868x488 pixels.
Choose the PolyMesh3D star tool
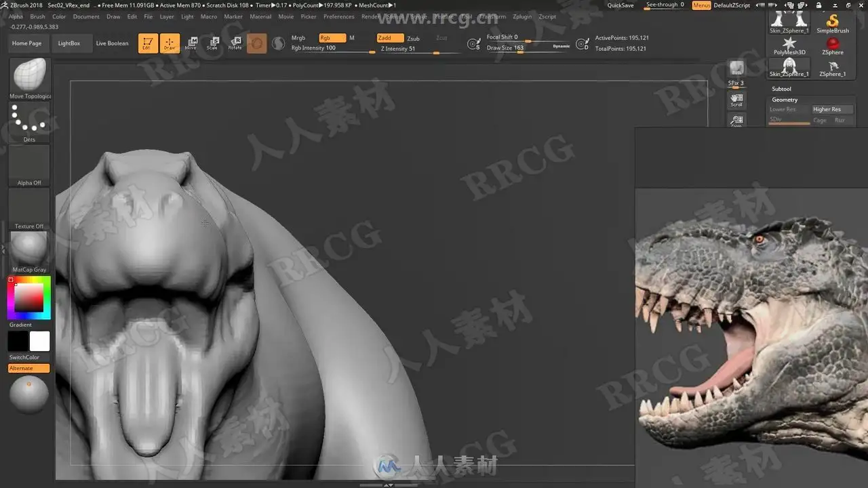pos(789,45)
